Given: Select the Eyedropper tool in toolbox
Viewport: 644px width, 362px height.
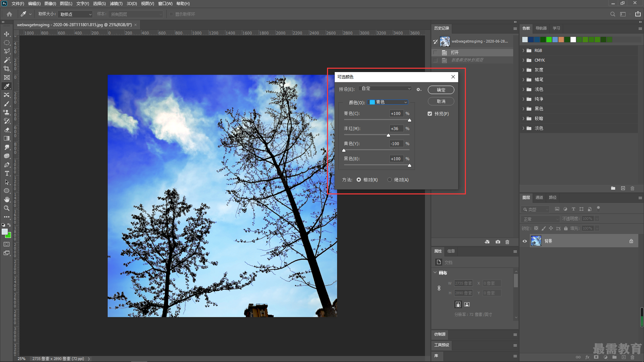Looking at the screenshot, I should coord(7,86).
